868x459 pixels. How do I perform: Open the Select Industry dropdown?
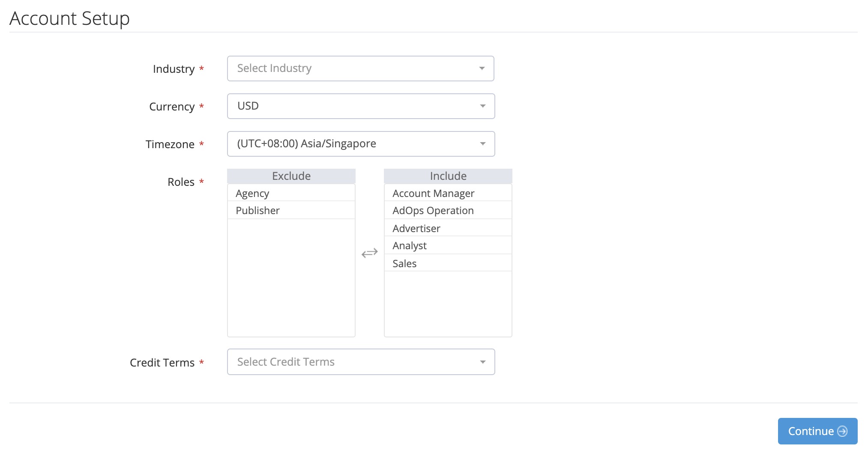tap(351, 69)
